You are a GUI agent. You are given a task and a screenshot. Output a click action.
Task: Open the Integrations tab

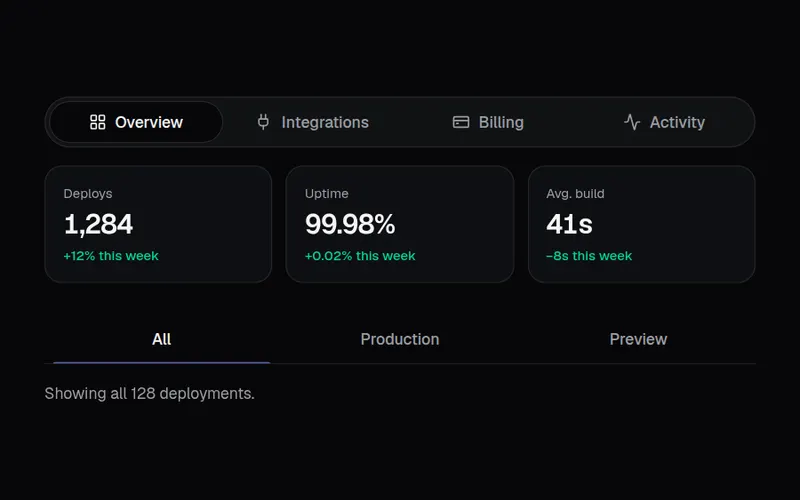point(312,122)
